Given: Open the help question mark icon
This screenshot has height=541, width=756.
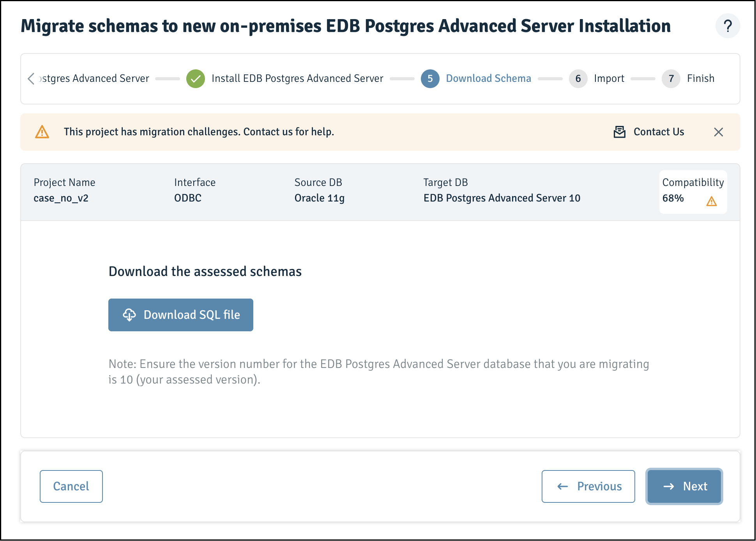Looking at the screenshot, I should click(x=727, y=26).
